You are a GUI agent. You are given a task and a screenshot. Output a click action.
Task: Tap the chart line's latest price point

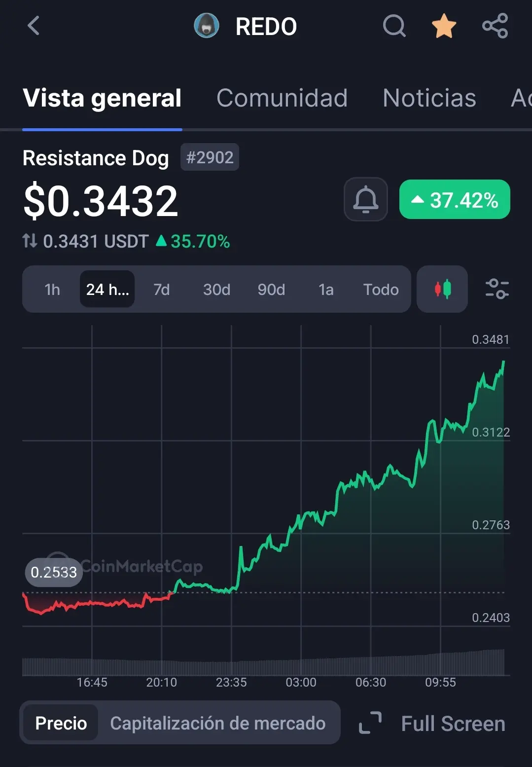(x=503, y=362)
